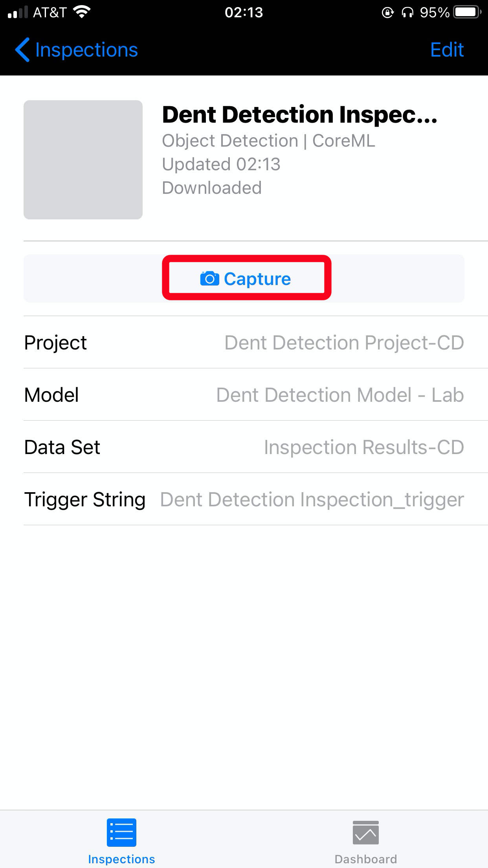The width and height of the screenshot is (488, 868).
Task: Tap the cellular signal bars
Action: point(18,12)
